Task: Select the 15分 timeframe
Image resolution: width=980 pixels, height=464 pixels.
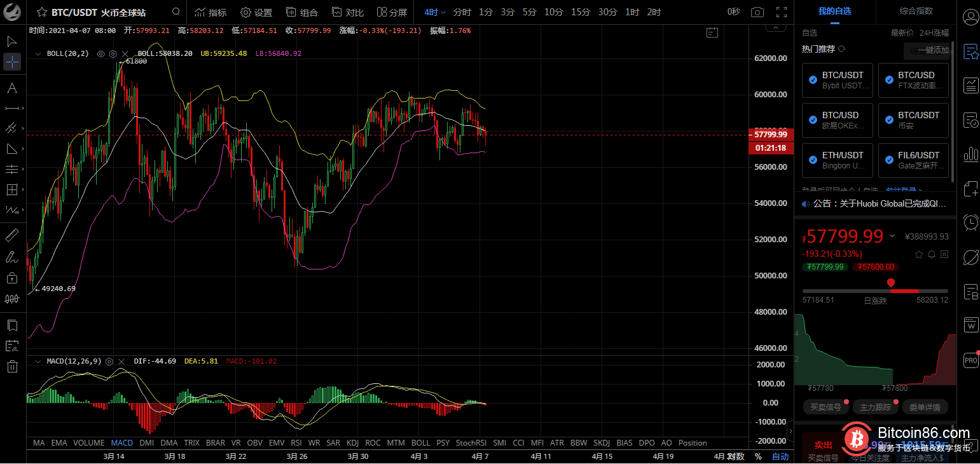Action: click(580, 12)
